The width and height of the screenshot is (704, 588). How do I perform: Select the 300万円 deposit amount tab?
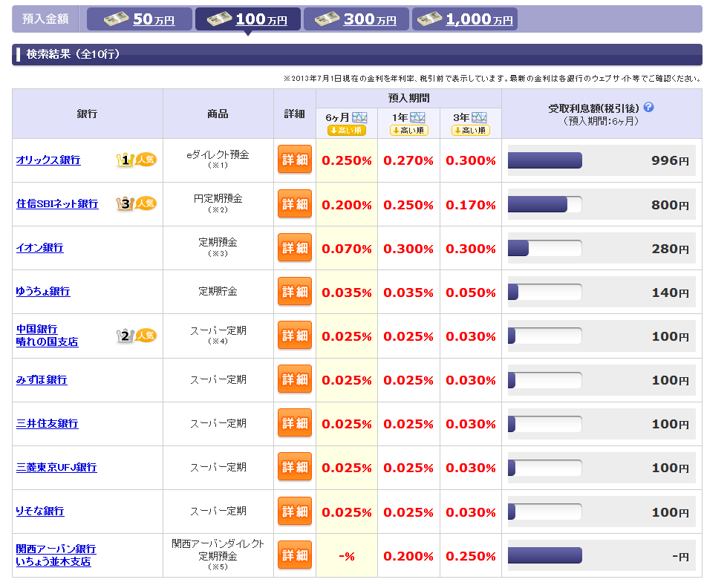(356, 19)
